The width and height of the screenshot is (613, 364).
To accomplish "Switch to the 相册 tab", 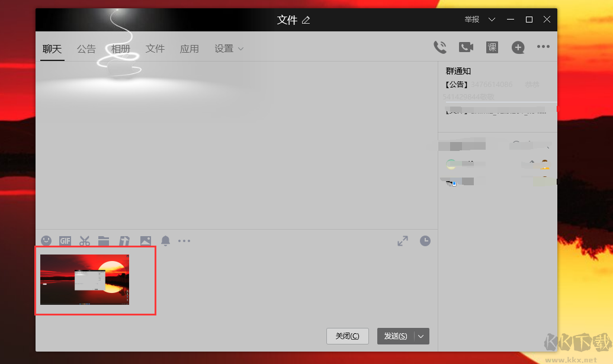I will point(120,49).
